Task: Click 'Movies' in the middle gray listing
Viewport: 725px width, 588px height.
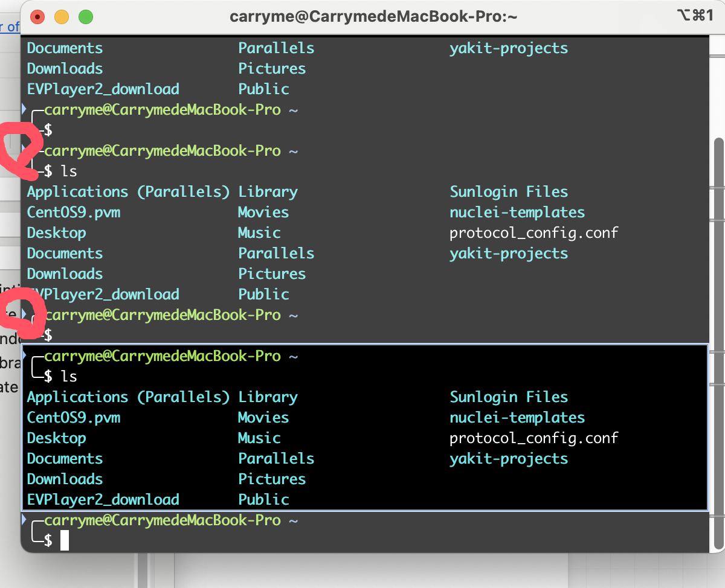Action: (x=263, y=213)
